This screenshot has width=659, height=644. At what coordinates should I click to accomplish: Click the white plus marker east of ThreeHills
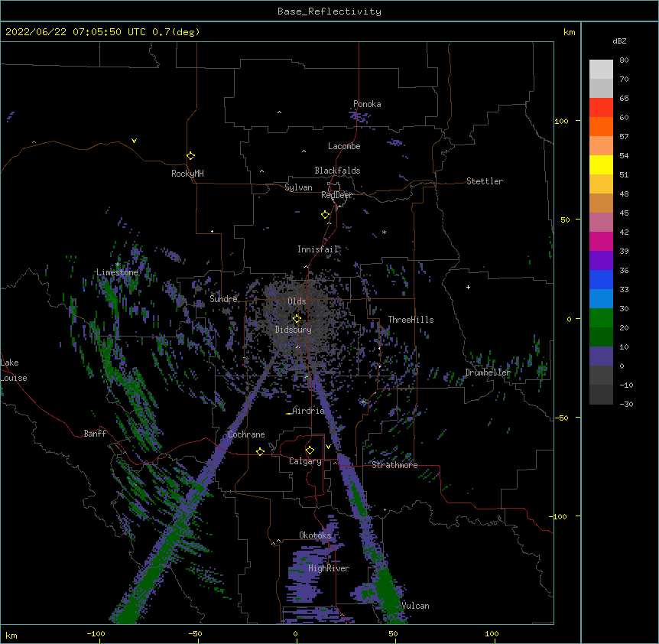468,287
